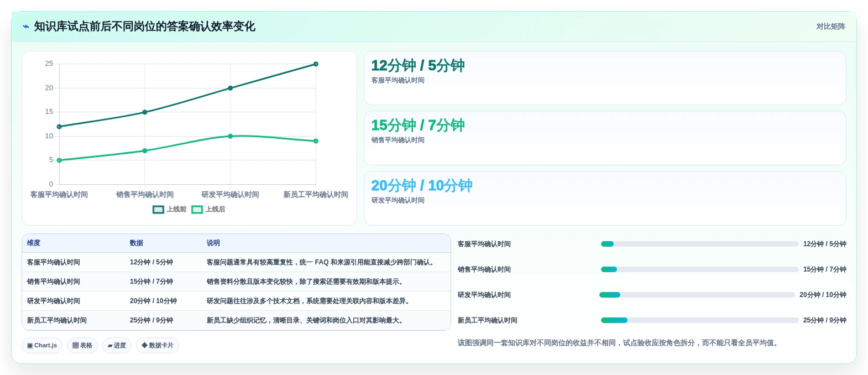Image resolution: width=868 pixels, height=375 pixels.
Task: Click the 上线后 data point for 销售平均确认时间
Action: 145,150
